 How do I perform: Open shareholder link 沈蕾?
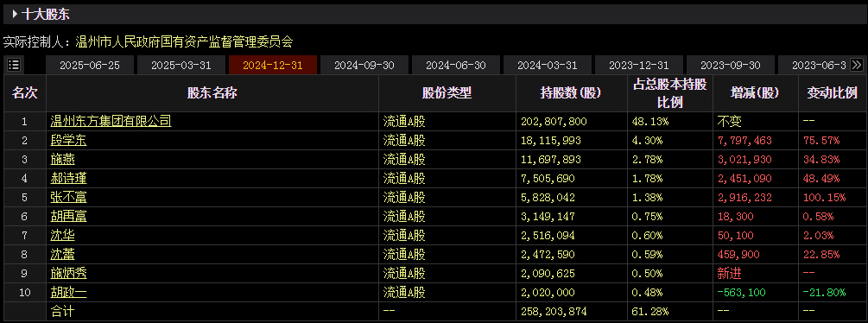pyautogui.click(x=62, y=255)
